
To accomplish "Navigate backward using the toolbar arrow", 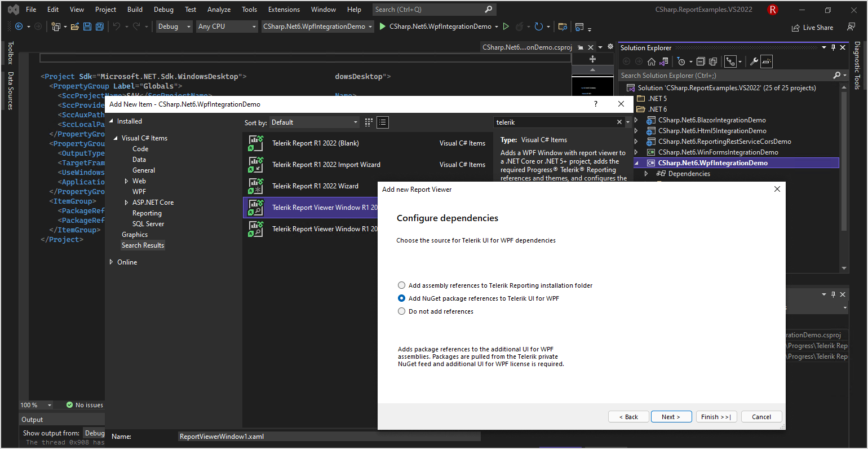I will [x=19, y=27].
